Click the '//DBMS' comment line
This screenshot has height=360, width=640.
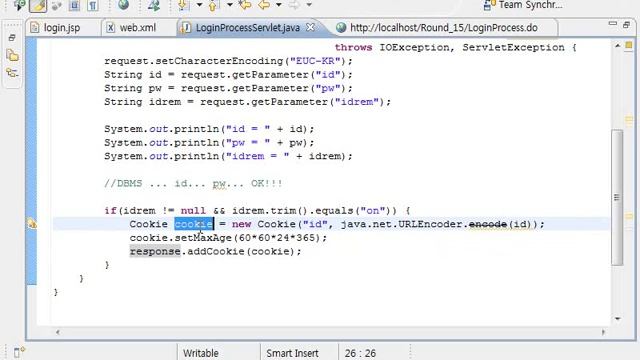(193, 184)
